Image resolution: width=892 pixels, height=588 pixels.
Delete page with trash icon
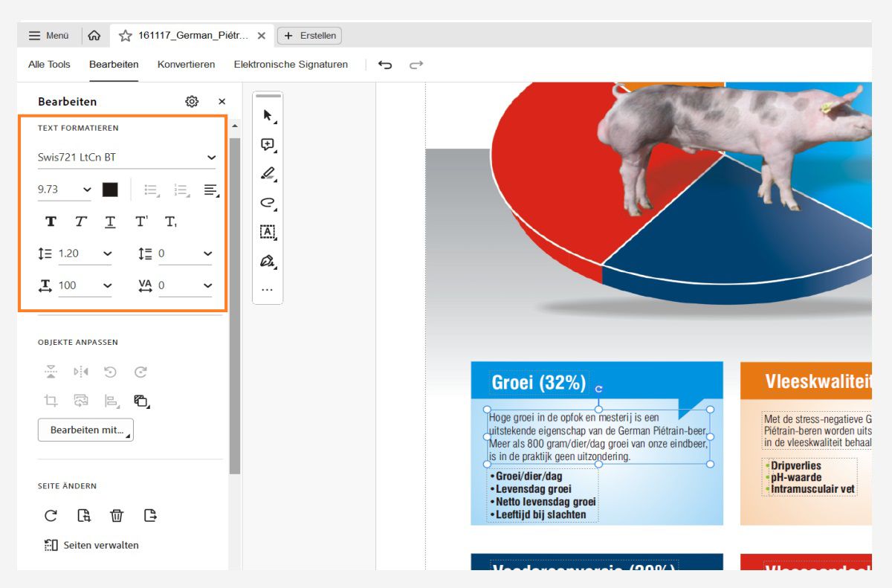[117, 515]
